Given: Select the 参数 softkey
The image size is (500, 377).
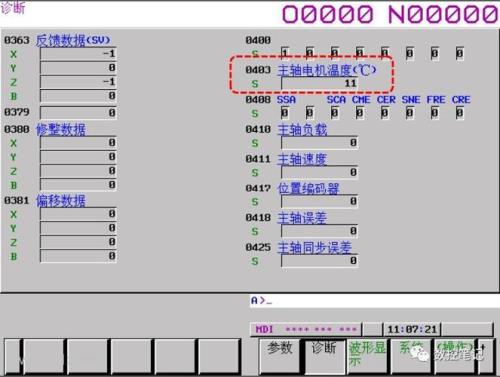Looking at the screenshot, I should click(x=280, y=356).
